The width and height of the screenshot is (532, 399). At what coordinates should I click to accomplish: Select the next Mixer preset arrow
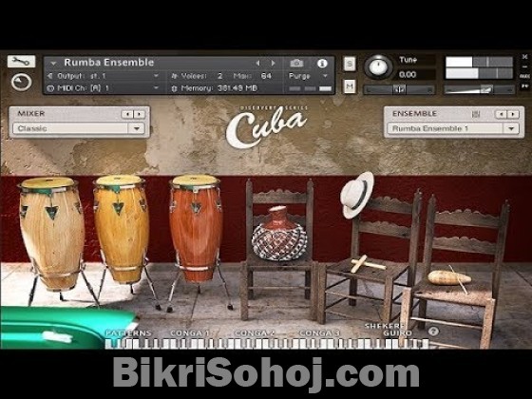[x=139, y=114]
